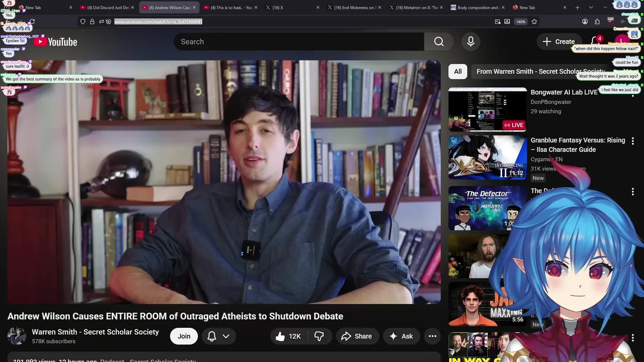Click the video title 'Andrew Wilson Causes ENTIRE ROOM'

[175, 316]
